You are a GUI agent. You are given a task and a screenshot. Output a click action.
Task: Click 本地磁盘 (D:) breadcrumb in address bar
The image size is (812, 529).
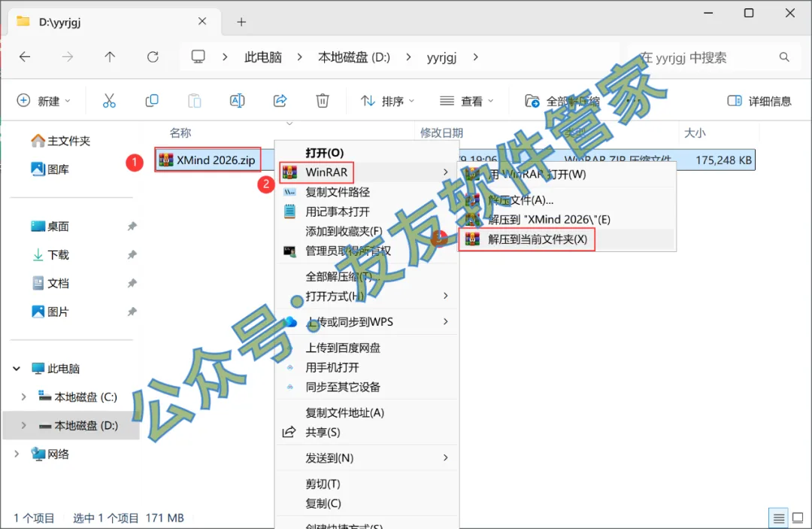tap(354, 57)
